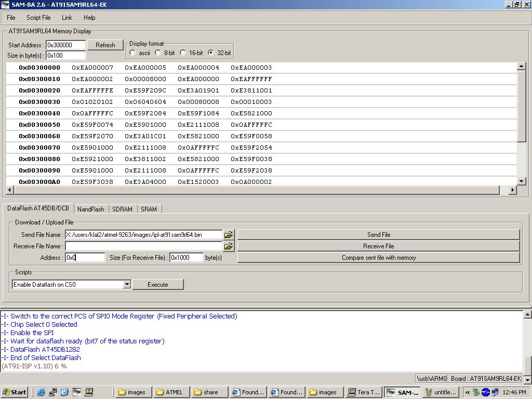Select 16-bit display format
532x399 pixels.
pyautogui.click(x=183, y=53)
